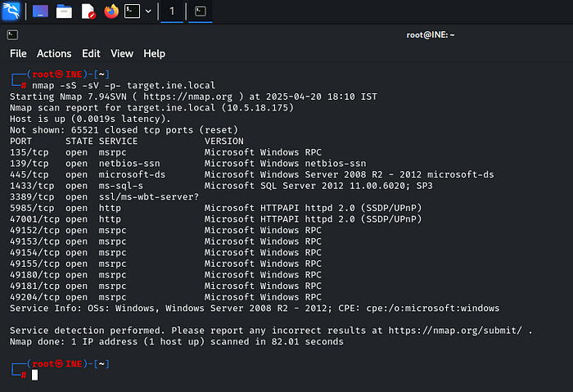The width and height of the screenshot is (573, 392).
Task: Select the 49153/tcp port entry
Action: (34, 241)
